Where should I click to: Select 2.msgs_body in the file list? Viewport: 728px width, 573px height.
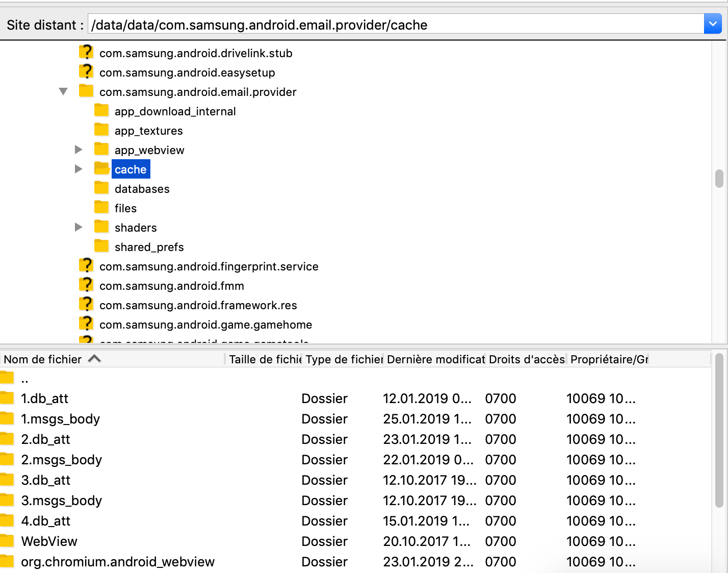coord(61,459)
